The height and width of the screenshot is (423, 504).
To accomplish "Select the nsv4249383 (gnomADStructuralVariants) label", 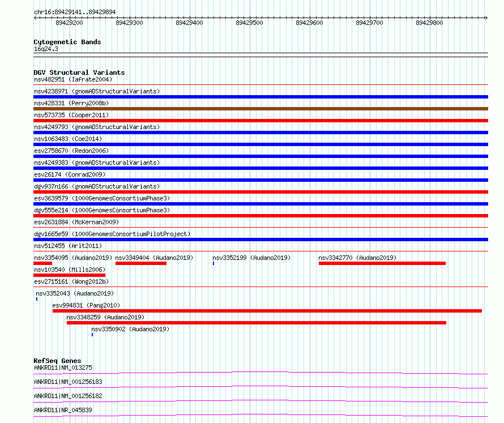I will click(x=97, y=163).
